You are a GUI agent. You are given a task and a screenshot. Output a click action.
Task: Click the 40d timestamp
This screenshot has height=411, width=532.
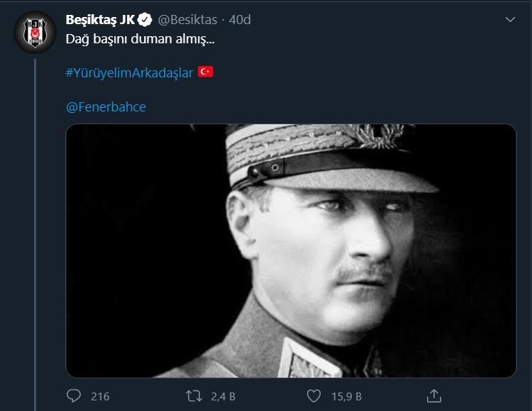coord(240,19)
